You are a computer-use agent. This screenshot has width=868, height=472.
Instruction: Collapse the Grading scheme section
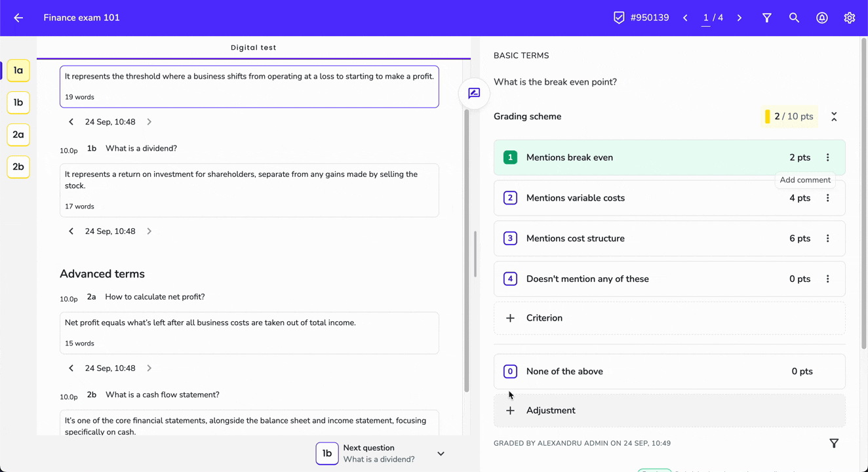point(834,117)
